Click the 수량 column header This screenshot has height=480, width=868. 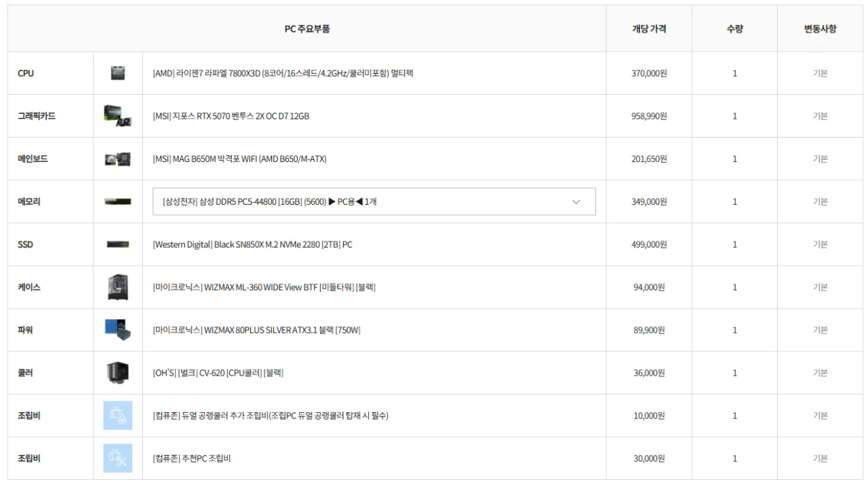[x=734, y=29]
